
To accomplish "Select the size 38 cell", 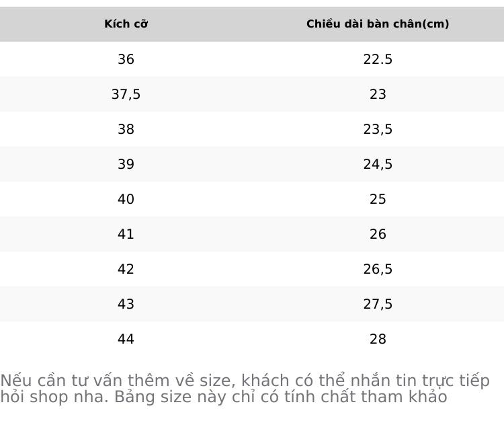I will click(126, 129).
